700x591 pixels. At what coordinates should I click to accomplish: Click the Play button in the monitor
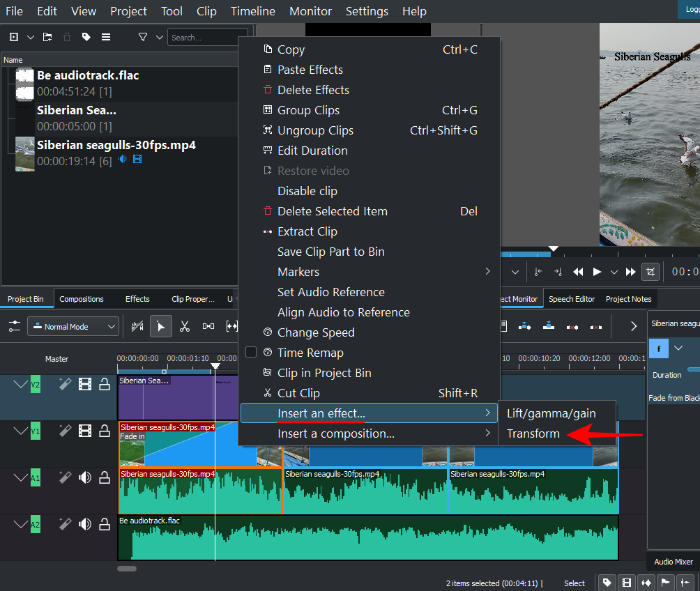(597, 272)
